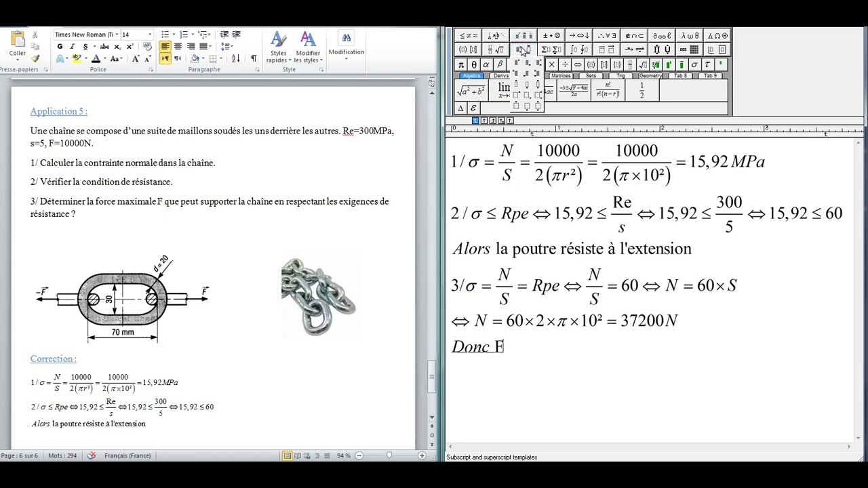The height and width of the screenshot is (488, 868).
Task: Toggle strikethrough (abc) formatting
Action: 104,47
